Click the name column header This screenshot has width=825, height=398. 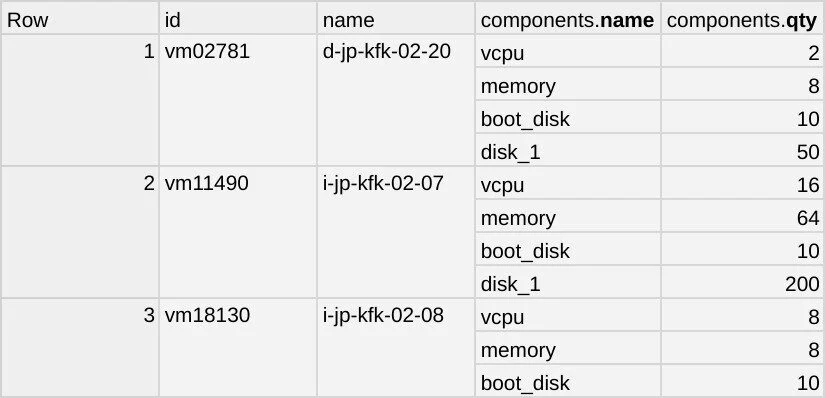[x=396, y=19]
